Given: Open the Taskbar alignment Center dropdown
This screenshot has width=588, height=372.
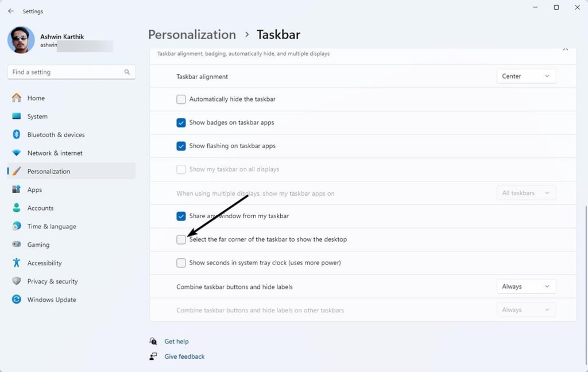Looking at the screenshot, I should [x=526, y=76].
